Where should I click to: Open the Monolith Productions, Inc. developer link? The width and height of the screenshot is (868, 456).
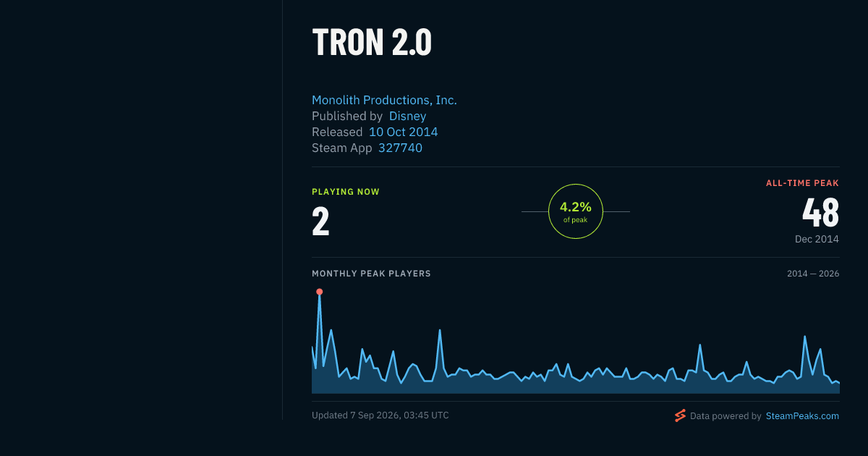pos(384,100)
